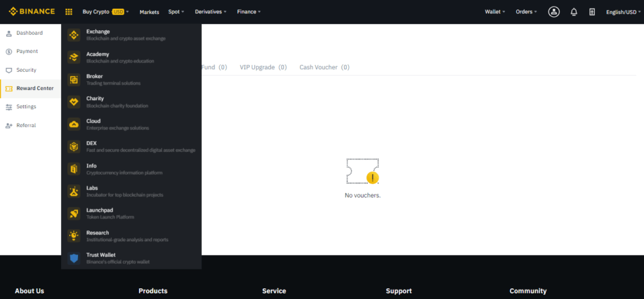Select the Labs menu entry
The image size is (644, 299).
[131, 191]
